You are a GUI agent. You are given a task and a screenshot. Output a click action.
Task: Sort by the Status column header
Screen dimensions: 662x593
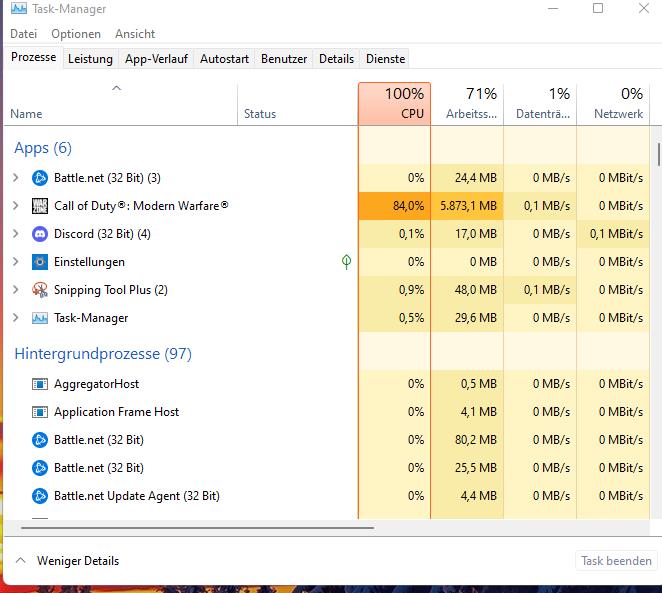pyautogui.click(x=298, y=105)
